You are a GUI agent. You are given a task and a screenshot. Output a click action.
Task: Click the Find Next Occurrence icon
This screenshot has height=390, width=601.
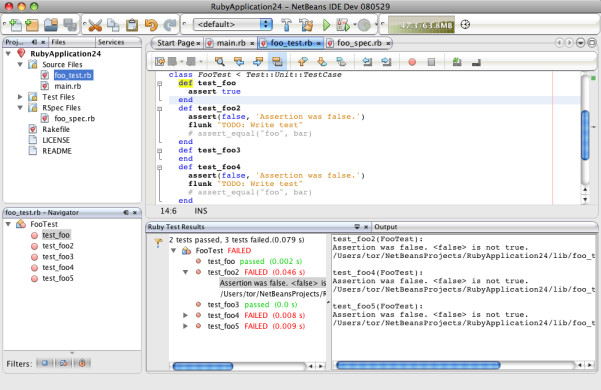(x=258, y=62)
